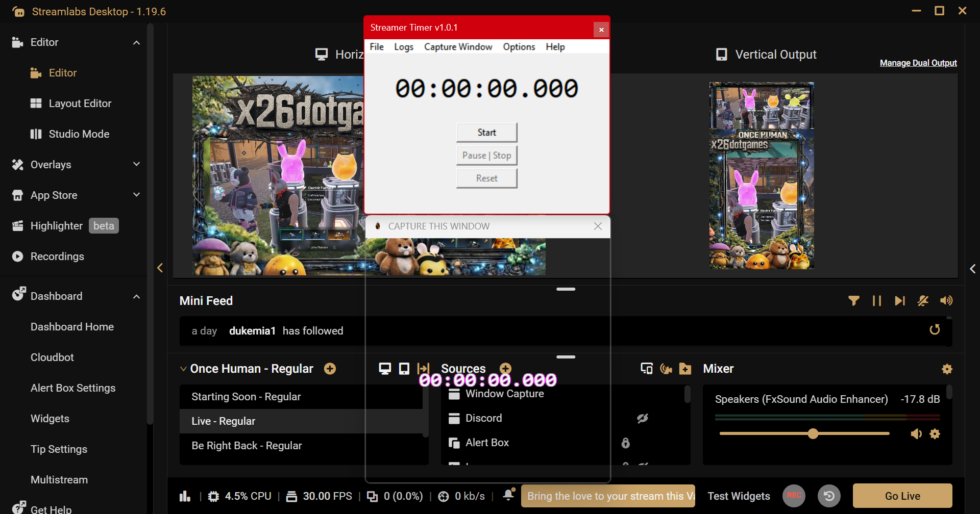Pause the Mini Feed alerts queue

click(x=877, y=301)
